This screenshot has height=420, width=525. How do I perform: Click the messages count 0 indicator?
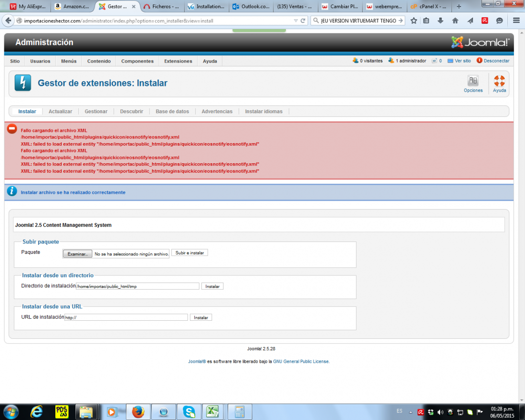(437, 61)
